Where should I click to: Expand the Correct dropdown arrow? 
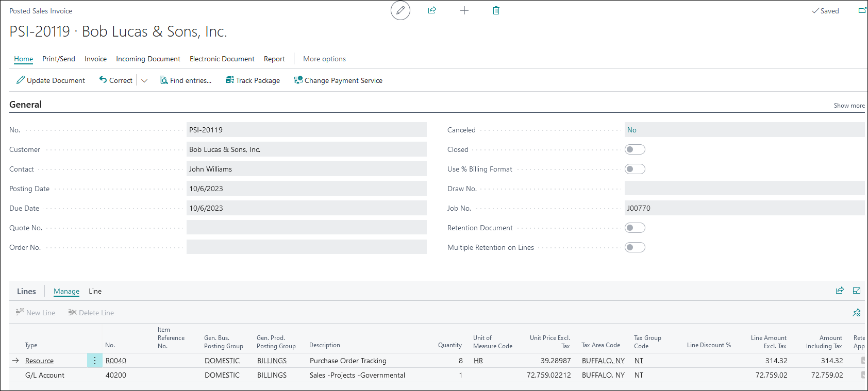pos(144,81)
